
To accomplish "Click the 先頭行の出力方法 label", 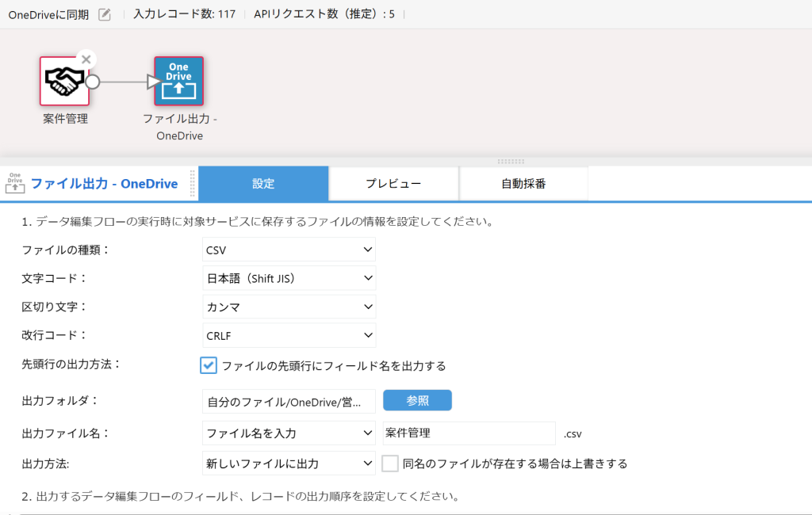I will pyautogui.click(x=71, y=364).
